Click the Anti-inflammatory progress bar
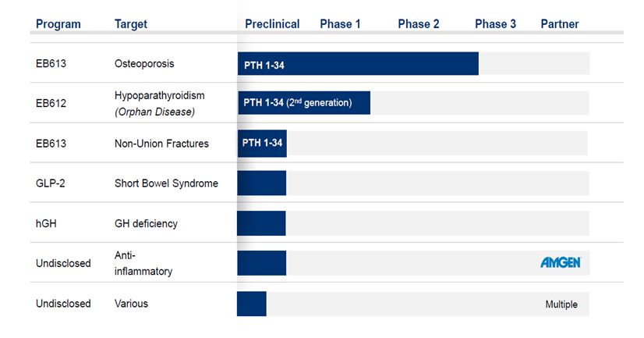Image resolution: width=644 pixels, height=338 pixels. point(262,263)
